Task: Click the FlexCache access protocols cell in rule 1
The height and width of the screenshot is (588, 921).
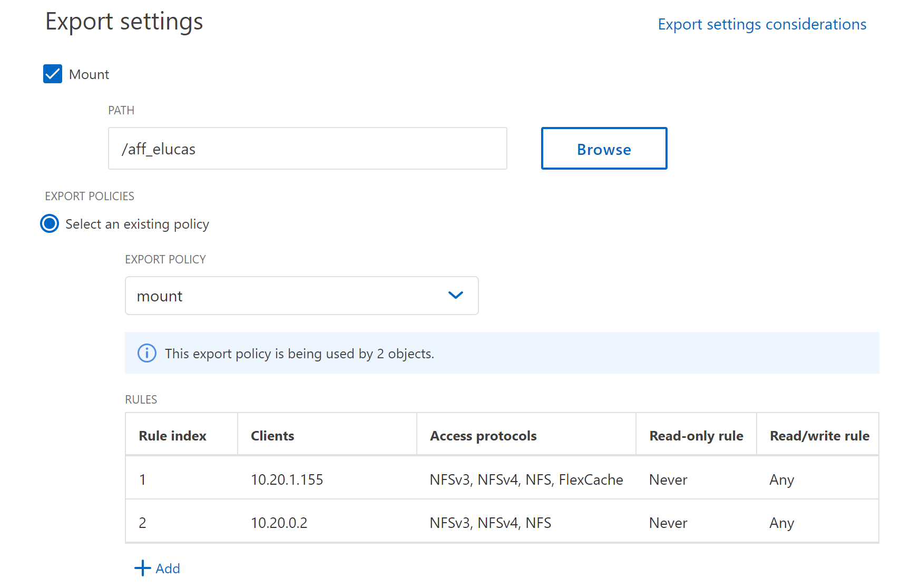Action: click(x=526, y=479)
